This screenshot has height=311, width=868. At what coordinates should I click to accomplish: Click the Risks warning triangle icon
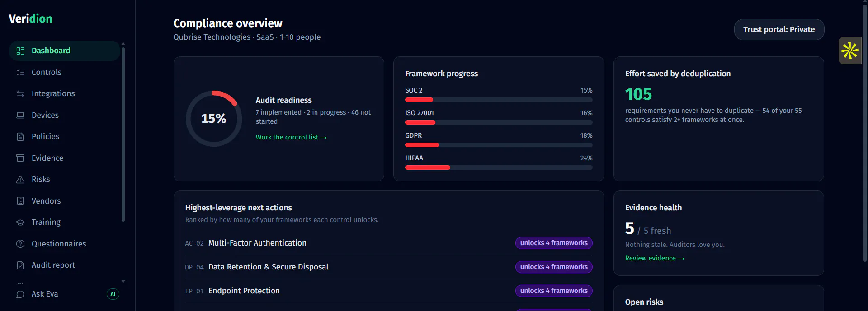point(20,180)
